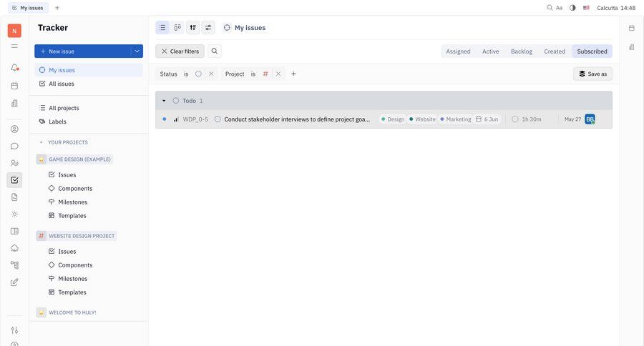Remove the Status filter with its X
This screenshot has height=346, width=644.
[211, 74]
